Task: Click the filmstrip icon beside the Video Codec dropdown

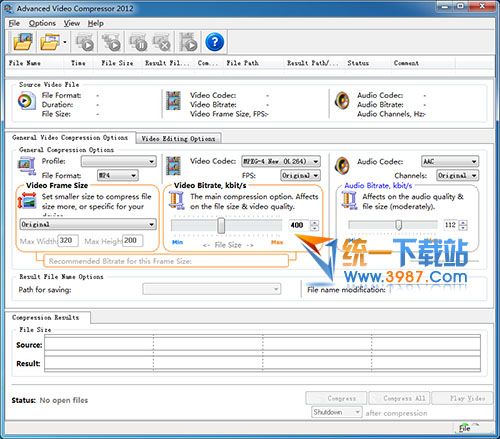Action: click(173, 166)
